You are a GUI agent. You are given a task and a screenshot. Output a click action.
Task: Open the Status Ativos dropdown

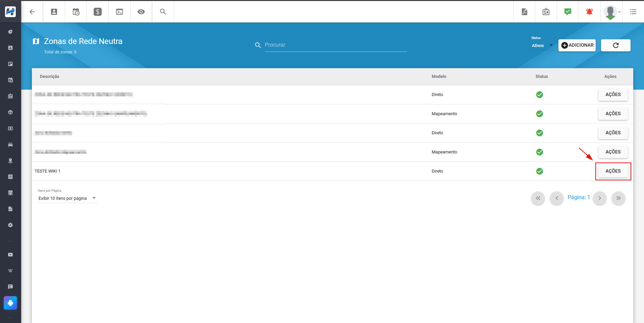[x=542, y=45]
